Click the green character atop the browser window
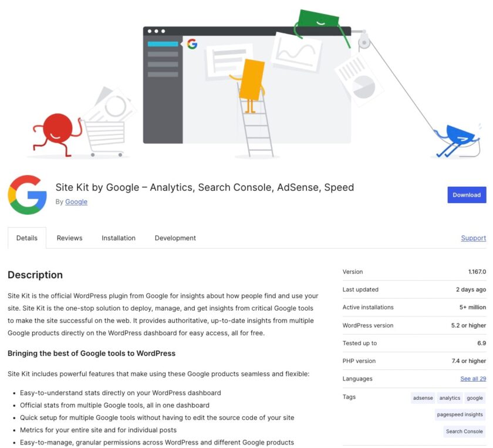Screen dimensions: 493x448 319,18
